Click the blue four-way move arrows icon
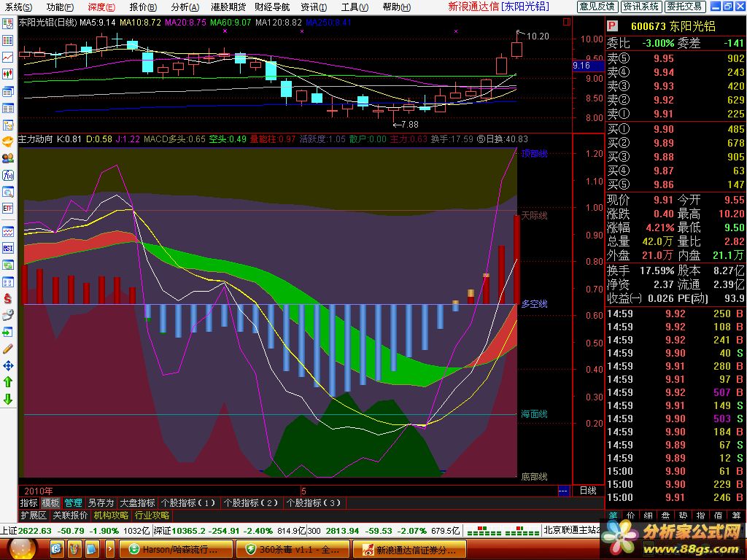Screen dimensions: 747x560 click(x=7, y=365)
